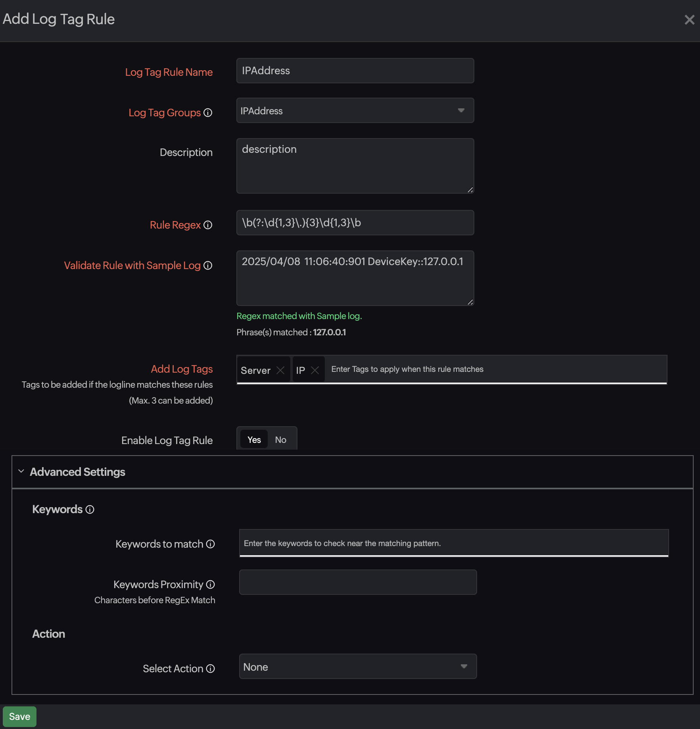Open the Select Action info tooltip
The width and height of the screenshot is (700, 729).
point(210,669)
